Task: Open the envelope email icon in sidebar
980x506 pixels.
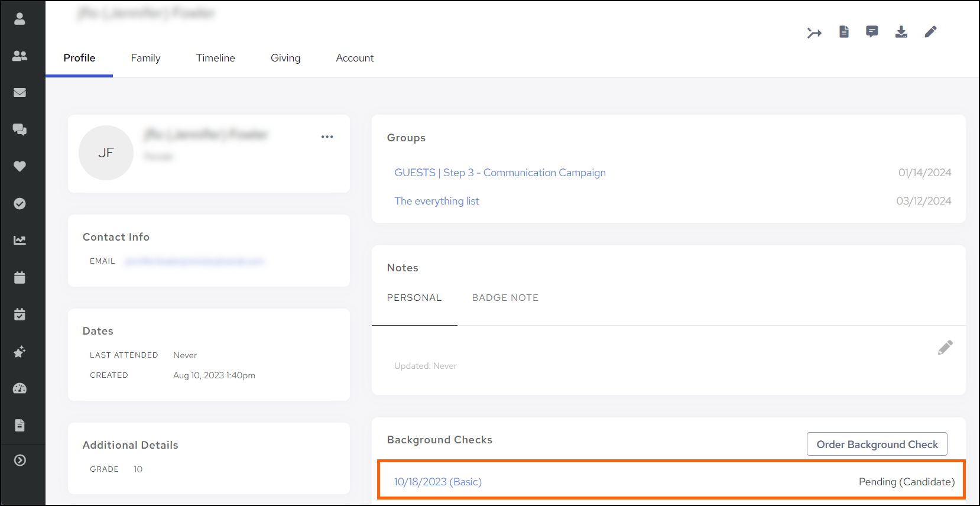Action: (20, 93)
